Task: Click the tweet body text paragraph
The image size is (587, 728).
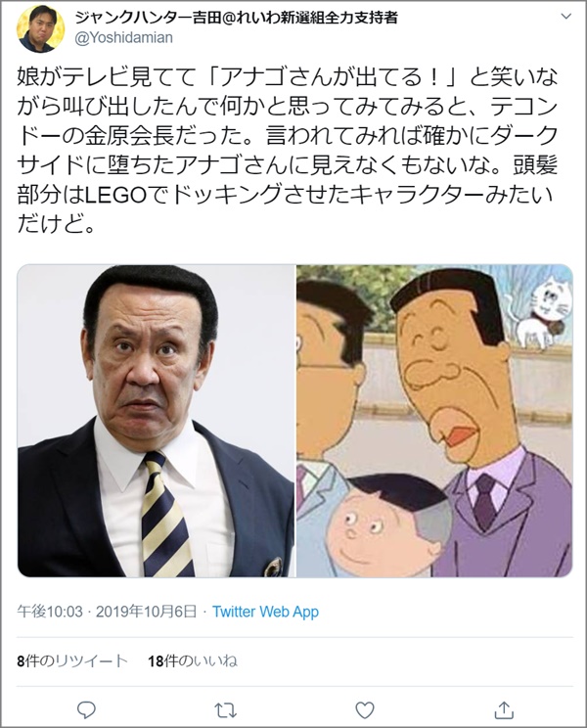Action: coord(288,150)
